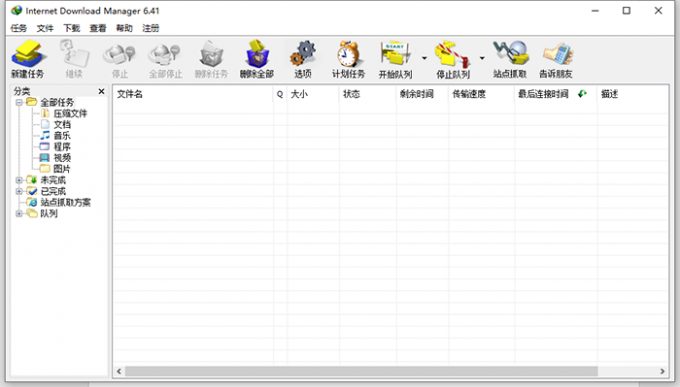
Task: Click the 视频 film icon
Action: click(x=45, y=157)
